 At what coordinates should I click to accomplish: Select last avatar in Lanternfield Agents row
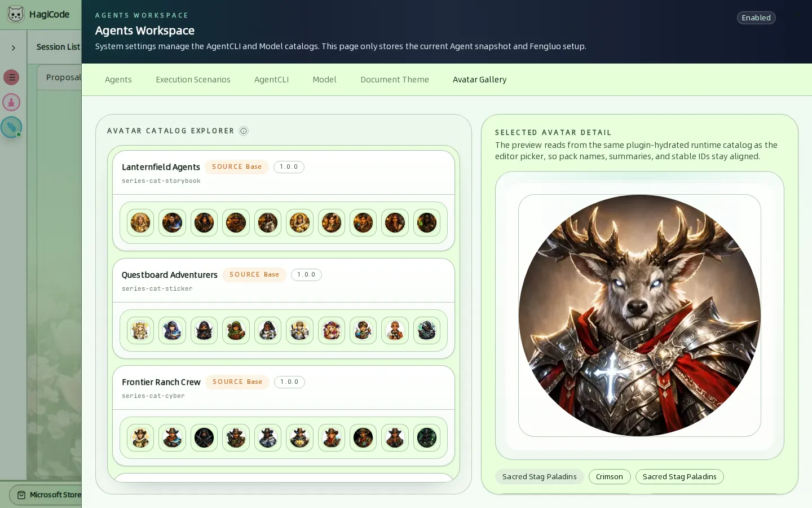click(427, 223)
